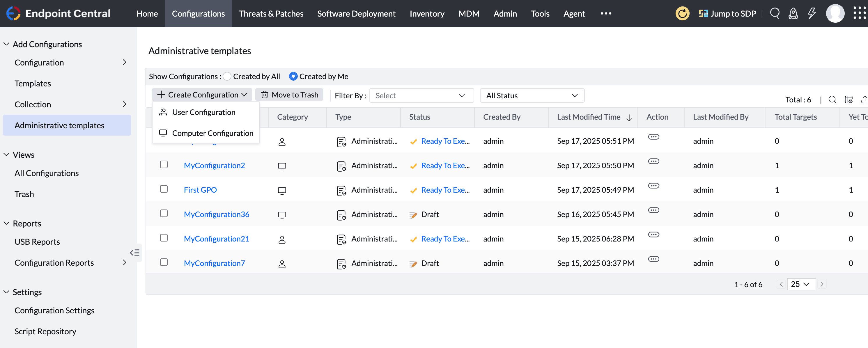Open the User Configuration menu entry

203,112
